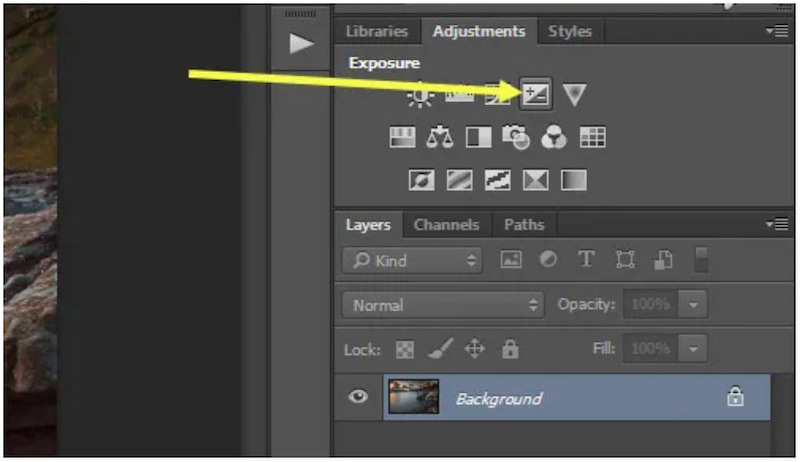
Task: Toggle lock all padlock icon
Action: pos(510,349)
